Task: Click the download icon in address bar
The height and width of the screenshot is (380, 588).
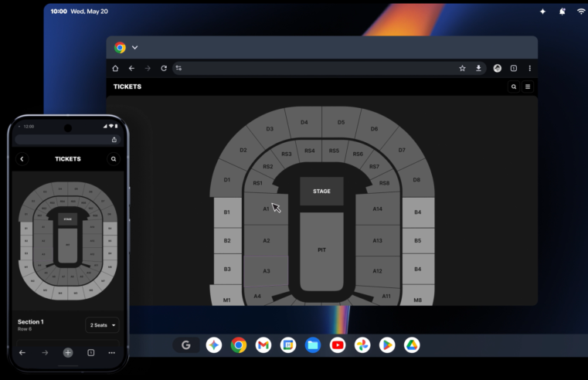Action: [478, 68]
